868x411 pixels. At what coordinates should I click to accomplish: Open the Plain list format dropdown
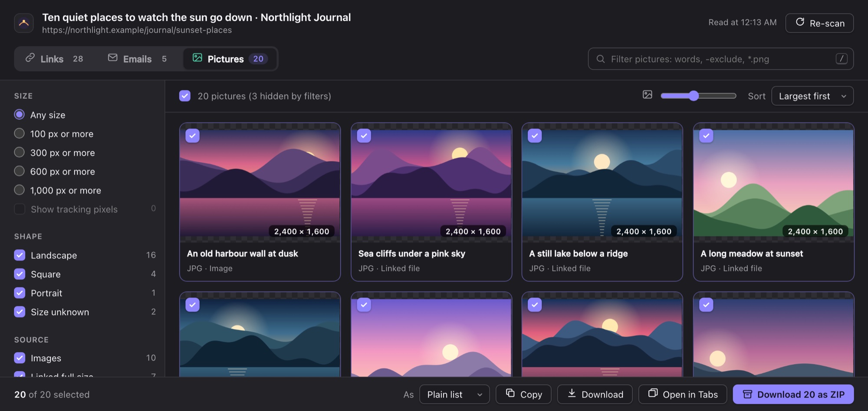(x=454, y=394)
